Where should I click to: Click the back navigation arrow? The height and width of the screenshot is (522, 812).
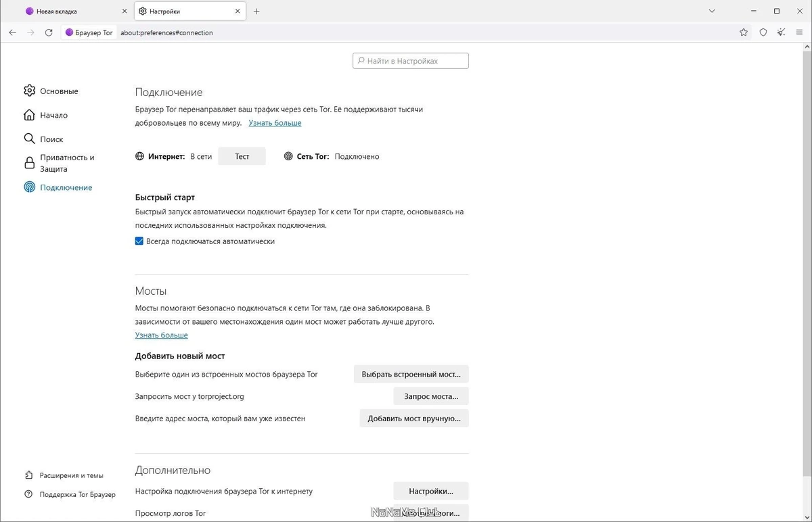[12, 32]
